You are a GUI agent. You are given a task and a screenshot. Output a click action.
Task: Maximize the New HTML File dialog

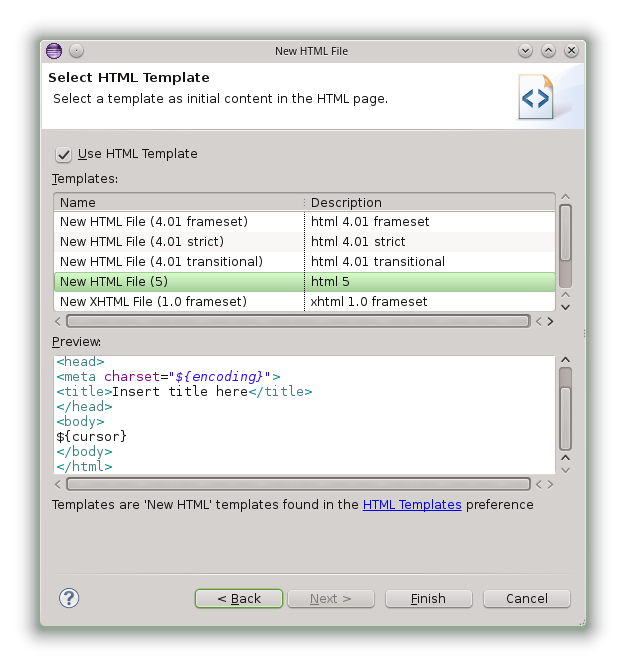click(x=548, y=51)
